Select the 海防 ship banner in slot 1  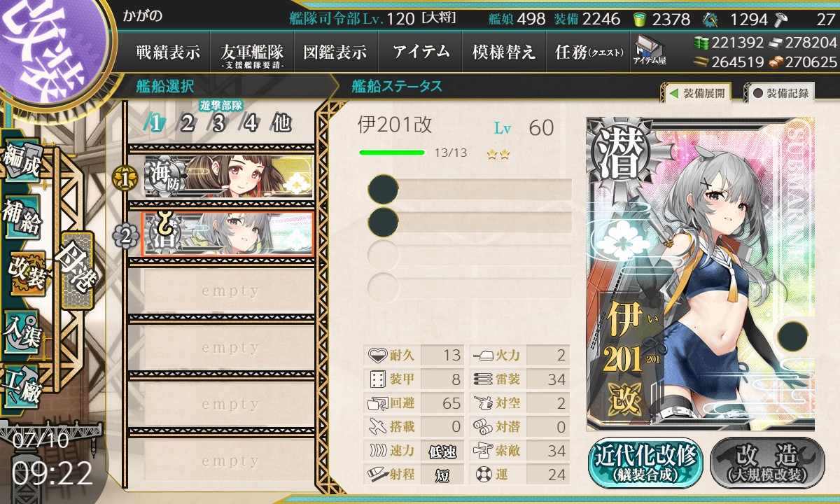point(229,178)
